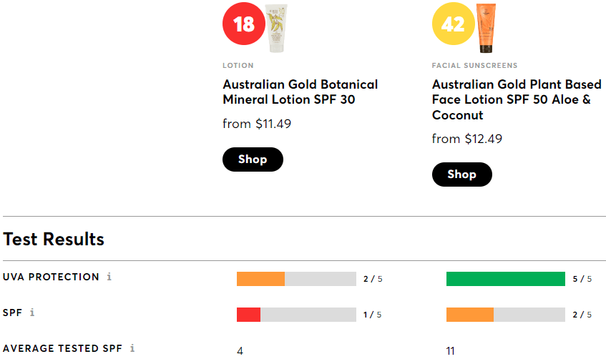Click the orange SPF bar rated 2/5
Image resolution: width=606 pixels, height=364 pixels.
[x=469, y=315]
